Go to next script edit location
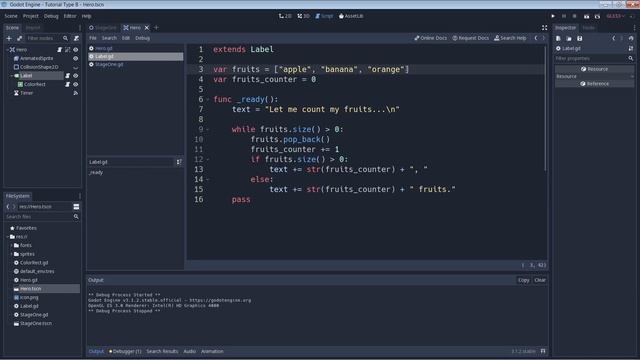 (543, 38)
